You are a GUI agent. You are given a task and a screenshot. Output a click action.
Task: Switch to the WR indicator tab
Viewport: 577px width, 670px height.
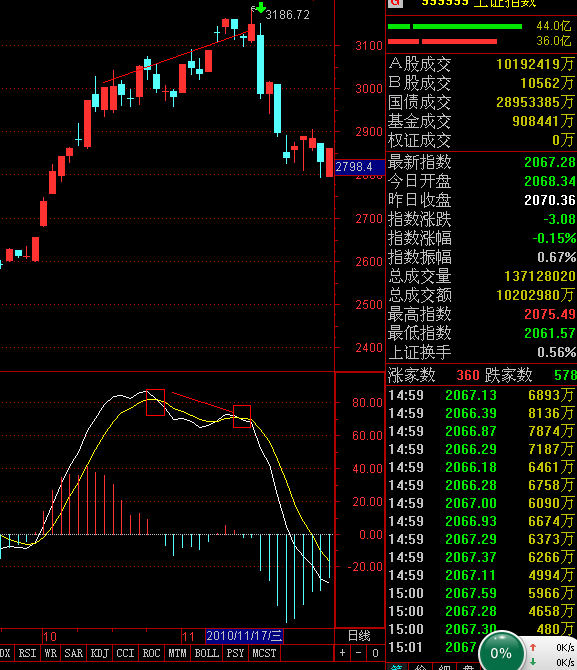[50, 653]
